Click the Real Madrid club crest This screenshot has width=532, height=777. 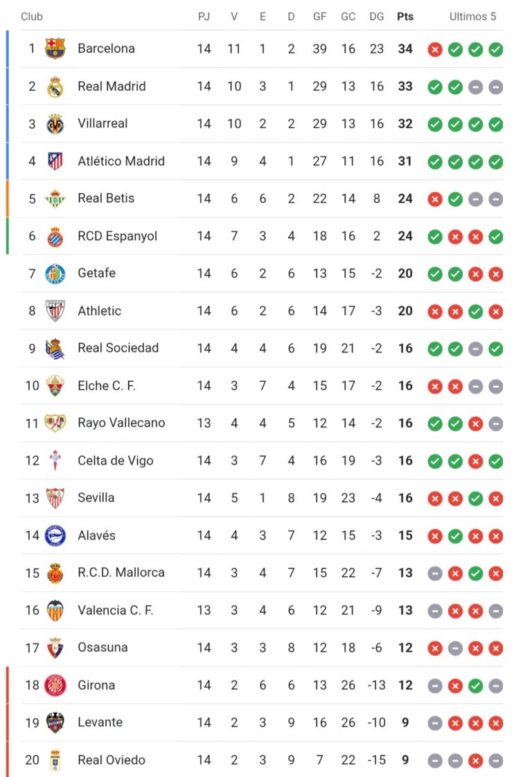tap(55, 87)
